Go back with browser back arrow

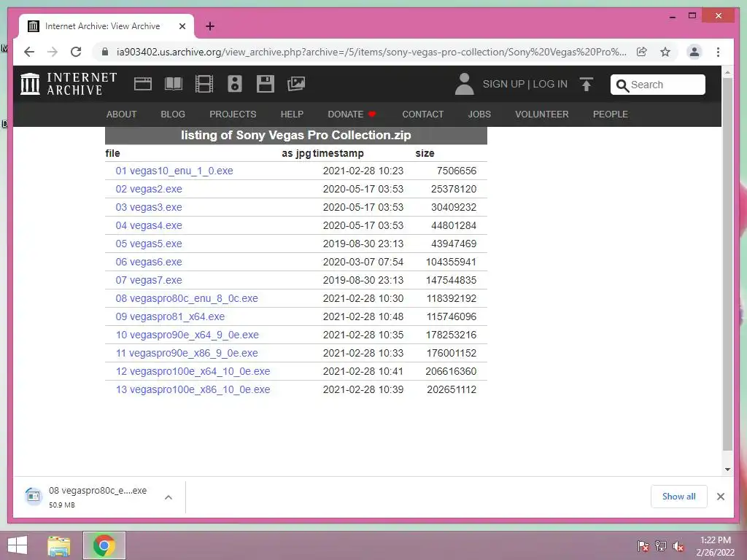29,52
